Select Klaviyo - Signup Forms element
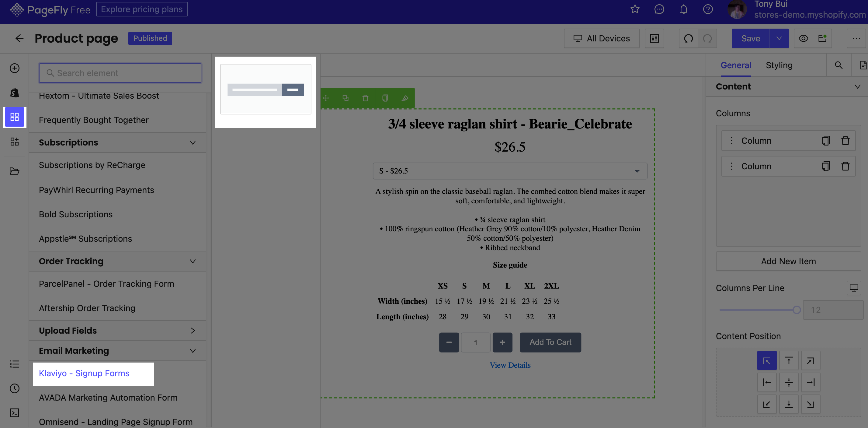Screen dimensions: 868x428 (x=84, y=374)
